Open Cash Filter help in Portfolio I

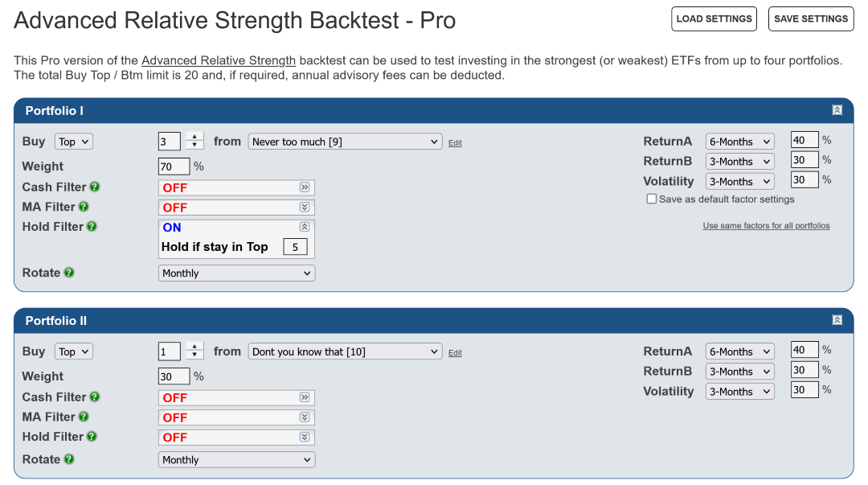[95, 187]
